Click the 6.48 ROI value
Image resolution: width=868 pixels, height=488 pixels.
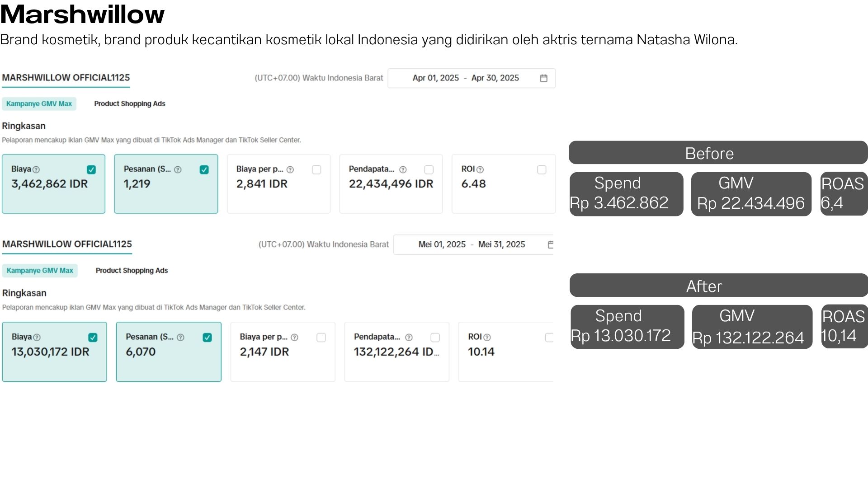click(473, 184)
